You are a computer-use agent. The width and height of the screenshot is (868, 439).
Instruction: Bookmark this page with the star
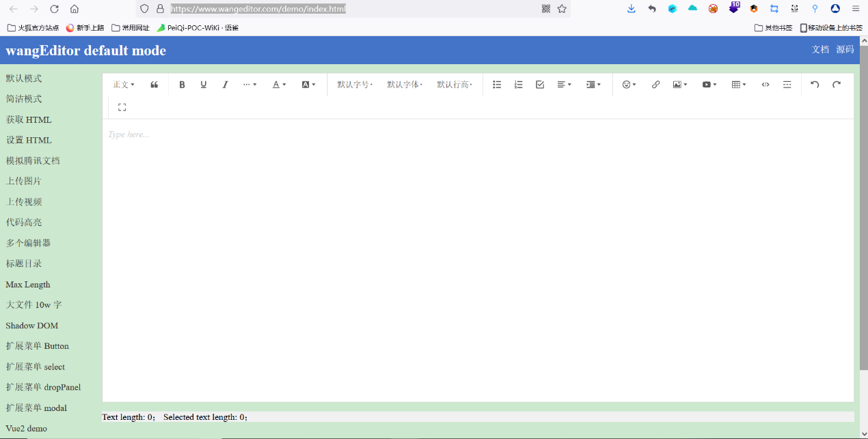click(562, 9)
